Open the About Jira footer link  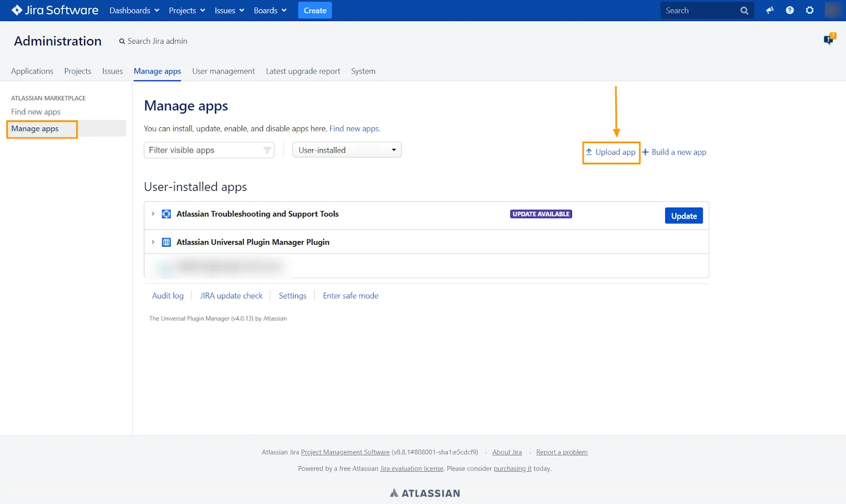pyautogui.click(x=507, y=452)
